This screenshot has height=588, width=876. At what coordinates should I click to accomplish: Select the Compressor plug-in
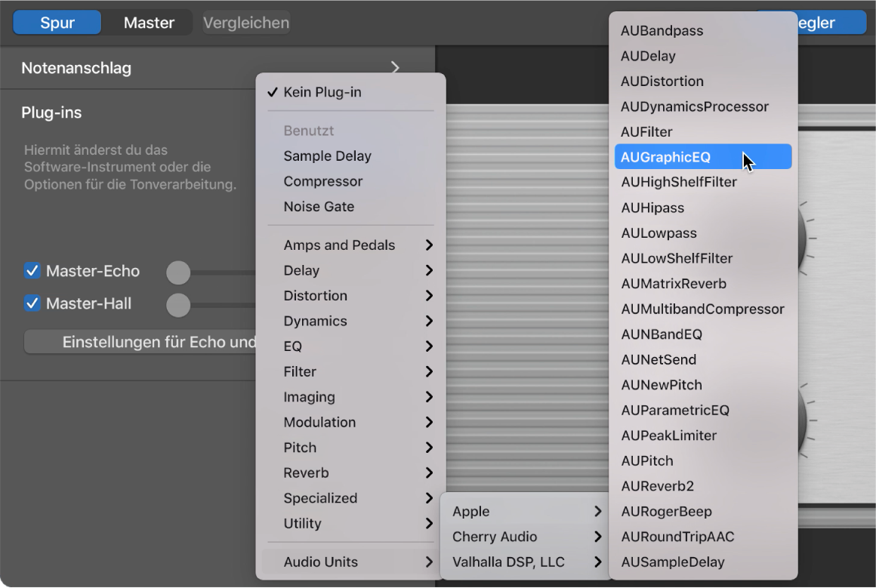(x=323, y=181)
